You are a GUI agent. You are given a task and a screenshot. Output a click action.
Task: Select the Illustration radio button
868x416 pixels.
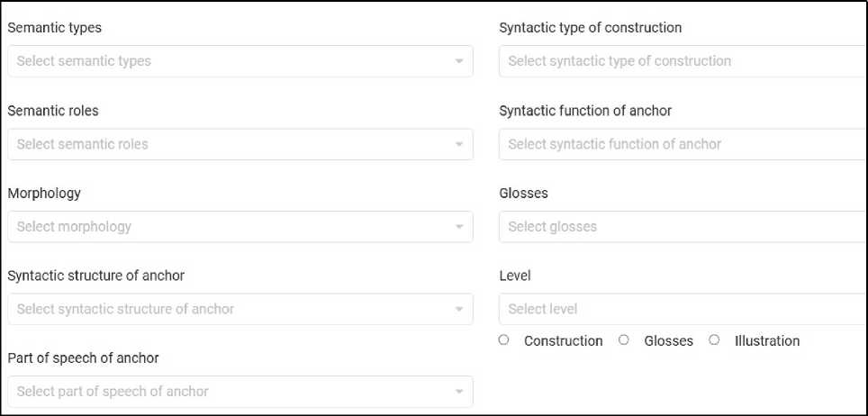tap(715, 340)
